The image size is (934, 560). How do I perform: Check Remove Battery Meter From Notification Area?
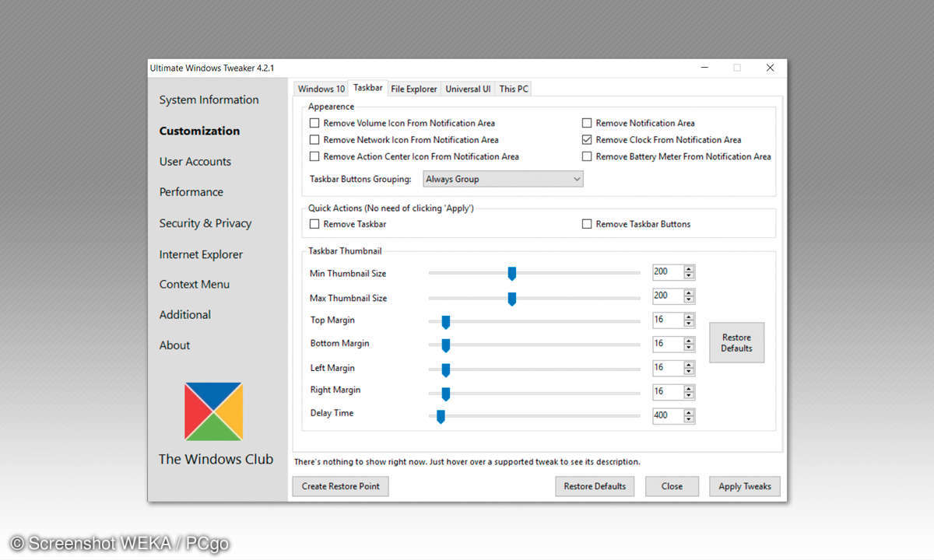(587, 156)
